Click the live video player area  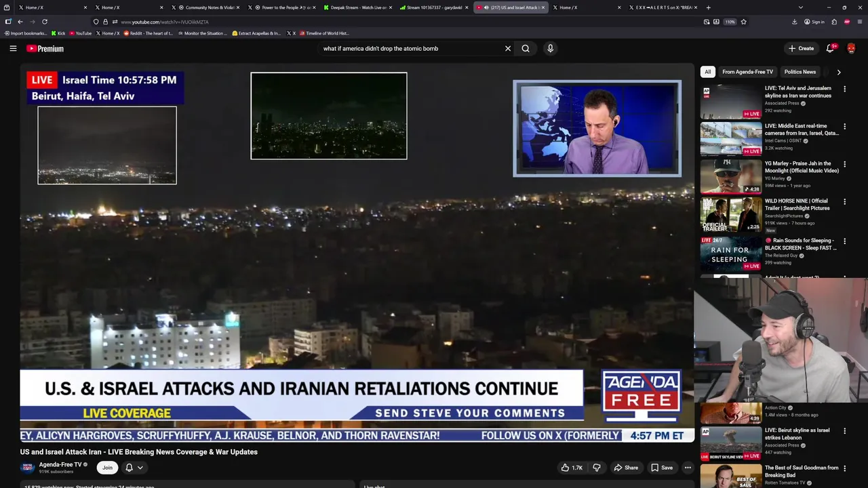pos(357,254)
